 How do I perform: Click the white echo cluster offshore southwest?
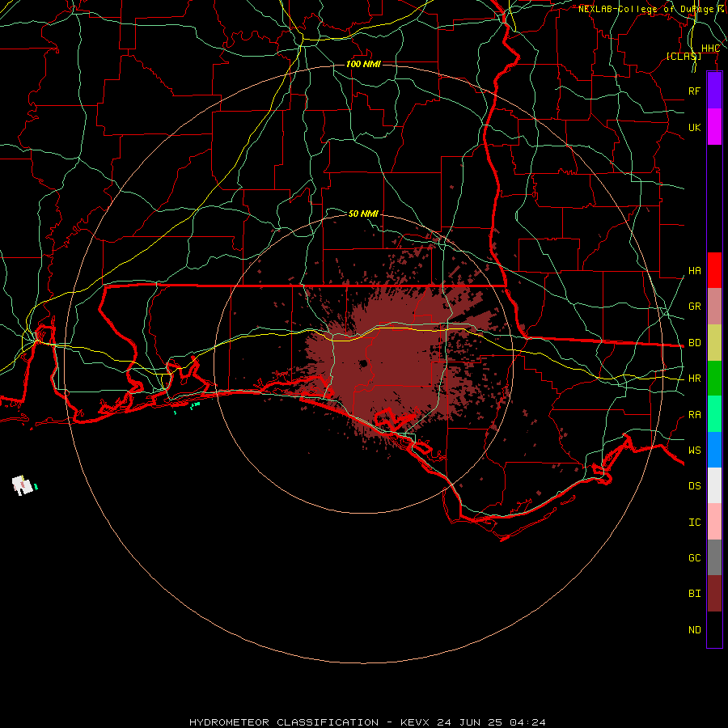[23, 485]
